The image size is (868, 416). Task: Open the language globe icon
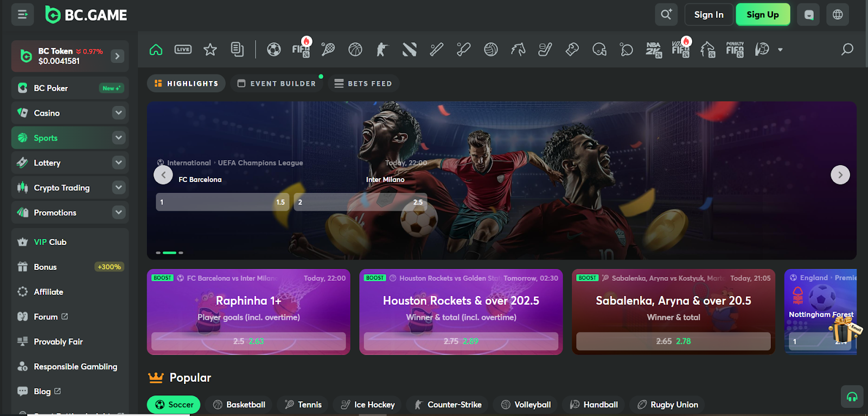(x=838, y=15)
